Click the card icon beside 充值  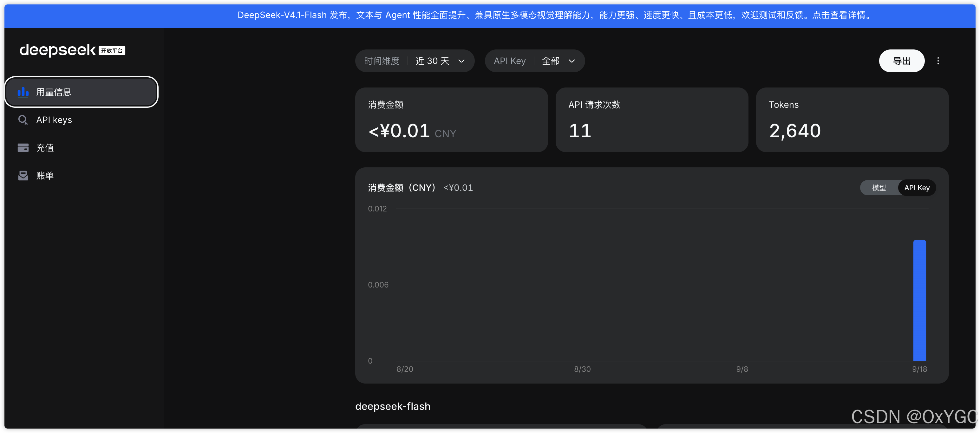[23, 148]
